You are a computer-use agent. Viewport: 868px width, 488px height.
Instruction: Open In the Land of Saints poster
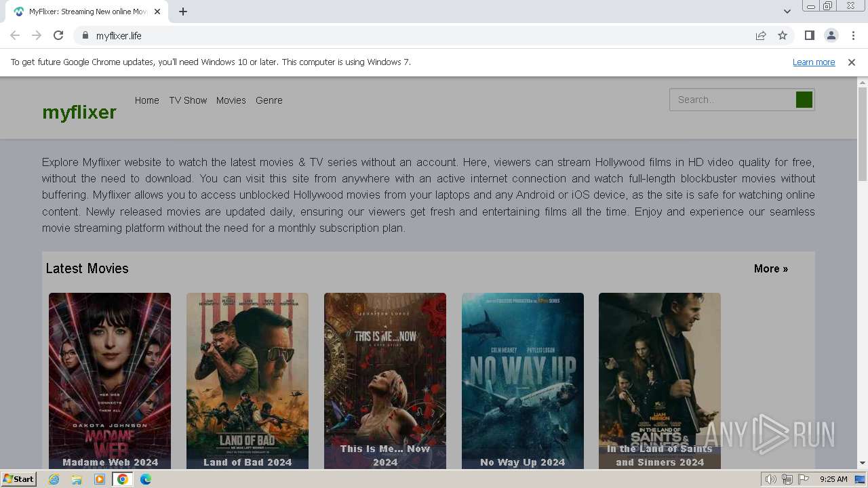pos(660,381)
